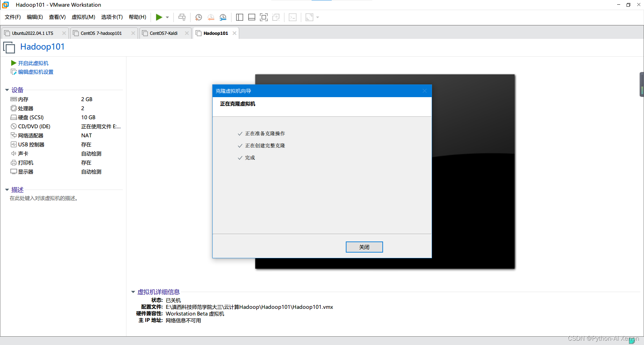Collapse the 虚拟机详细信息 section

(133, 292)
